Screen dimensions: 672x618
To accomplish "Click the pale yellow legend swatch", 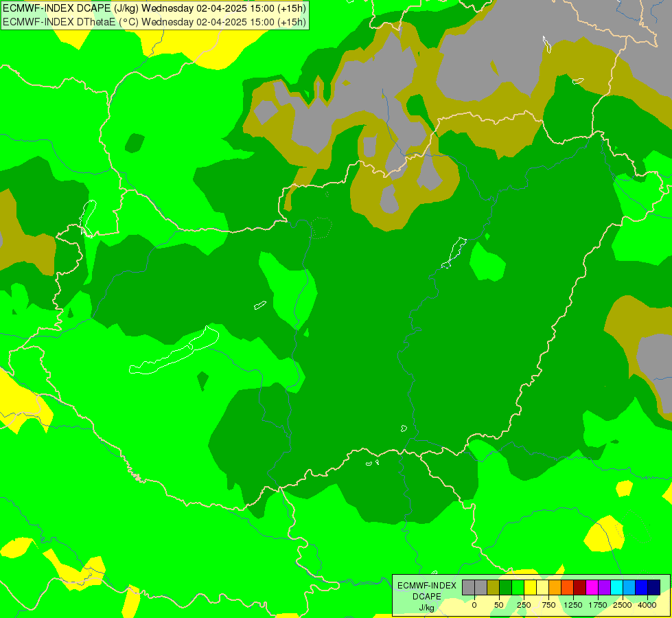I will pyautogui.click(x=542, y=587).
